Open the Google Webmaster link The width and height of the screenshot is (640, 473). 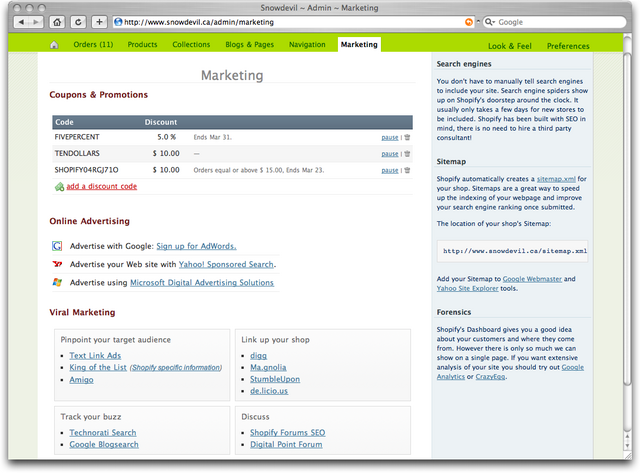point(532,279)
